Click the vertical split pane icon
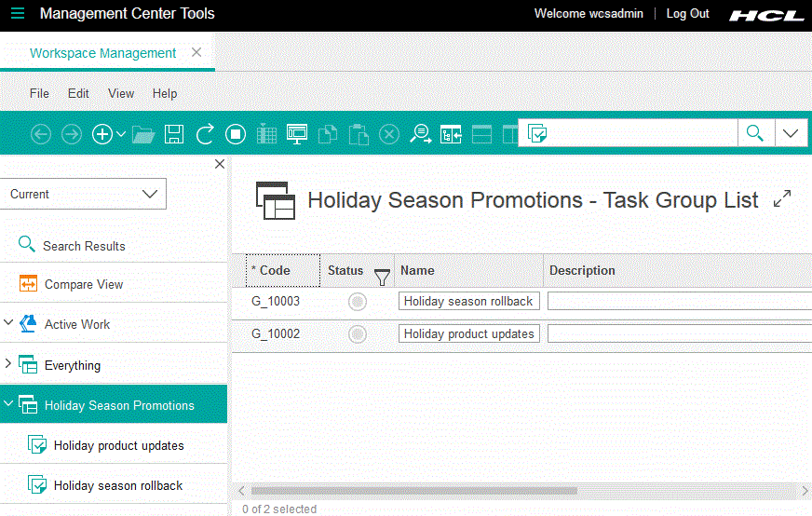The height and width of the screenshot is (516, 812). coord(510,134)
